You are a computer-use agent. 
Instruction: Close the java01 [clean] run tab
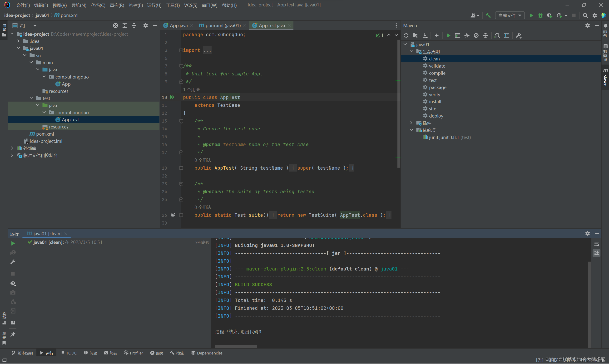66,234
